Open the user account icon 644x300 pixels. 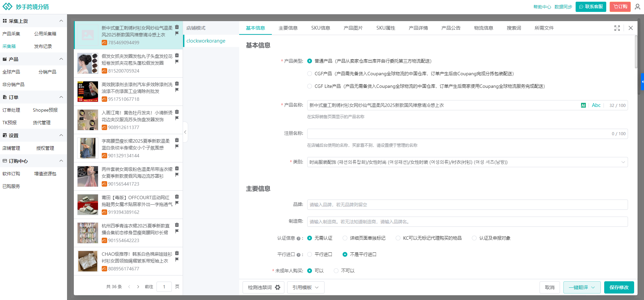(x=637, y=7)
